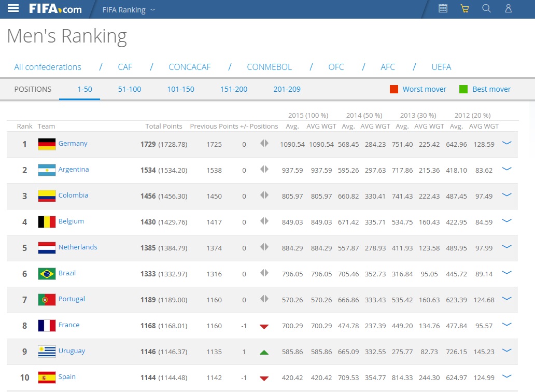Expand the Germany row details
The image size is (535, 392).
coord(506,143)
